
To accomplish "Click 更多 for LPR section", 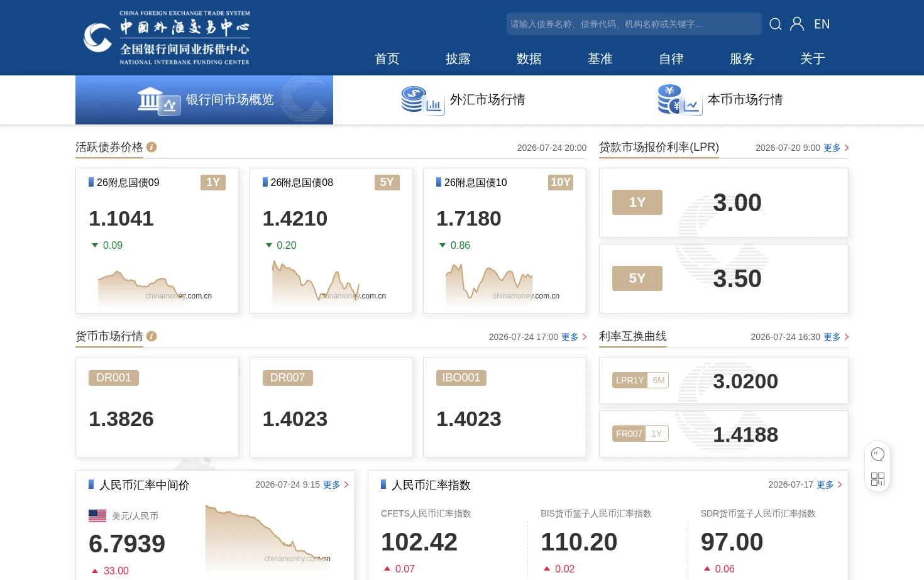I will 836,148.
